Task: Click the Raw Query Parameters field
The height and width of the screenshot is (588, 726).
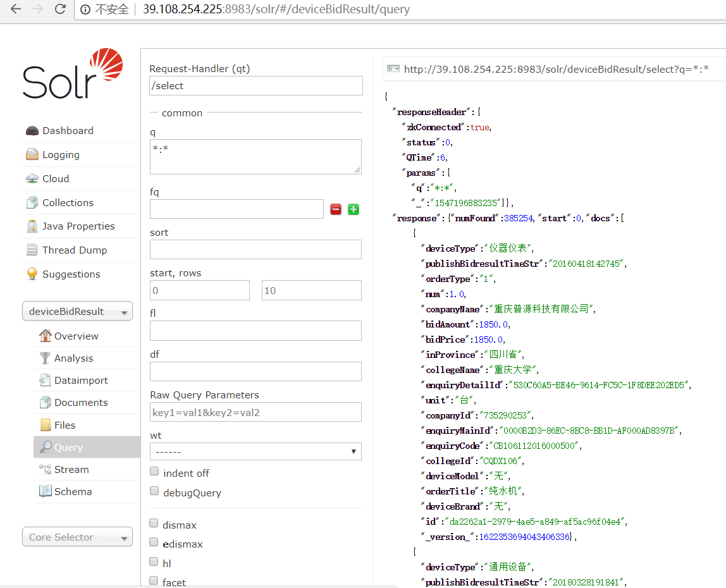Action: point(255,412)
